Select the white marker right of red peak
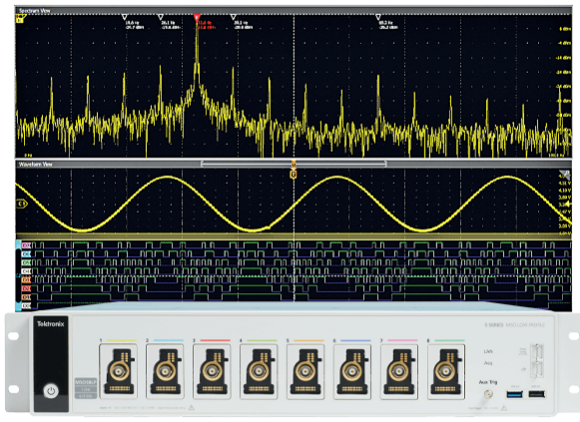 (233, 17)
